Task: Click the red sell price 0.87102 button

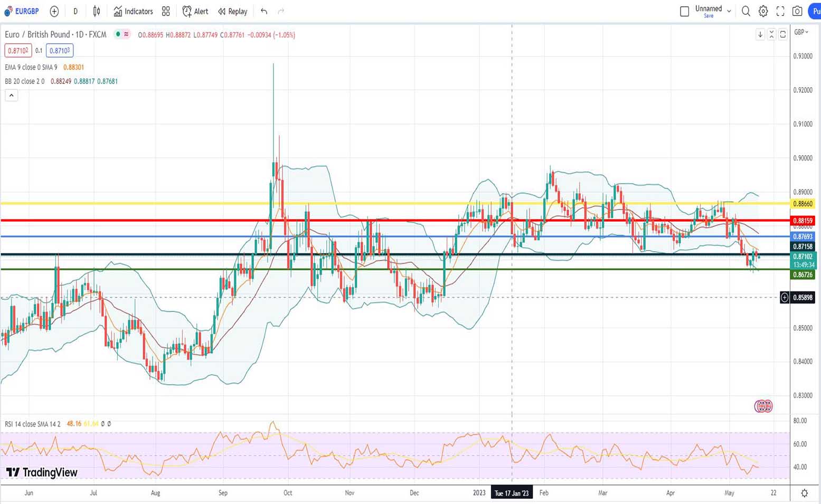Action: [x=18, y=51]
